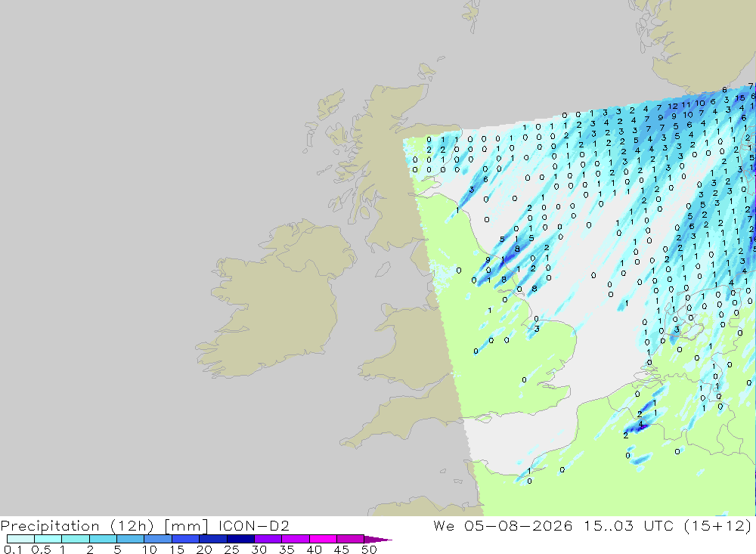Click the legend arrow for values above 50
Image resolution: width=756 pixels, height=554 pixels.
click(x=378, y=539)
